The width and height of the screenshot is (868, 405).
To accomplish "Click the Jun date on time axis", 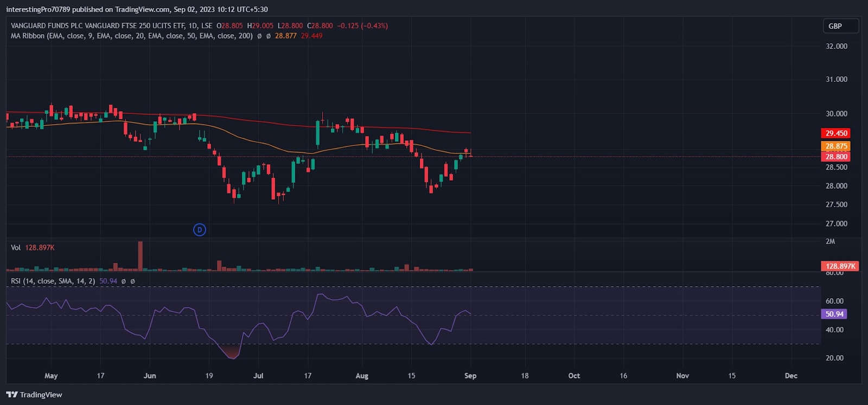I will point(150,376).
